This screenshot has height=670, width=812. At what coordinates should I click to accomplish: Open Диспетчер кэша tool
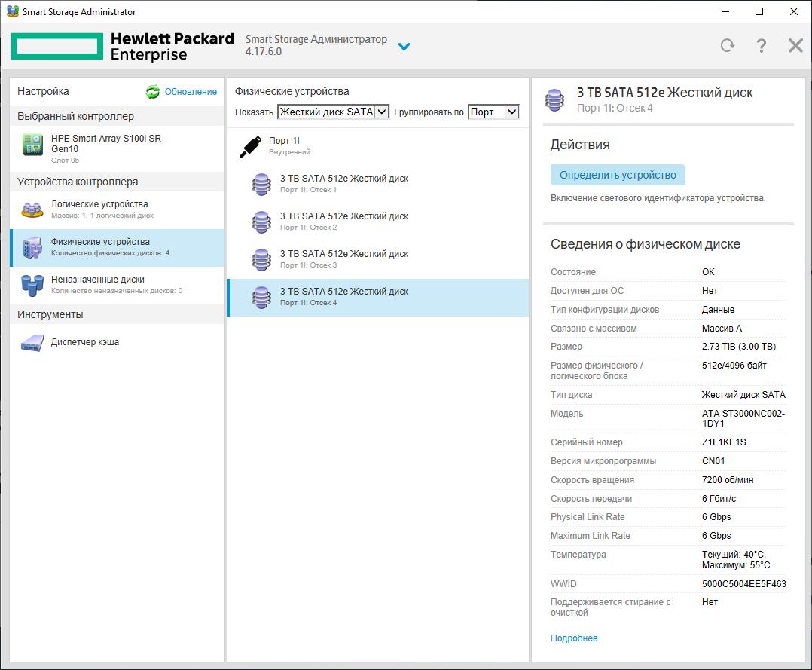117,342
